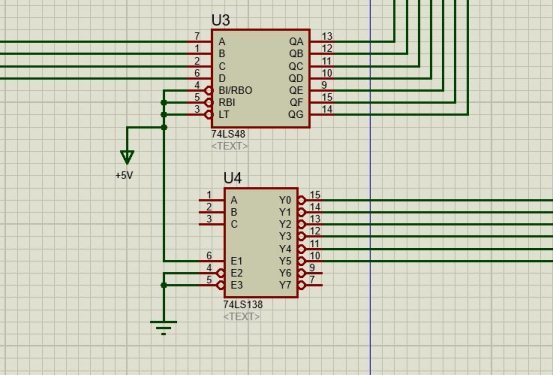Click the <TEXT> placeholder under 74LS138
Screen dimensions: 553x375
[242, 316]
